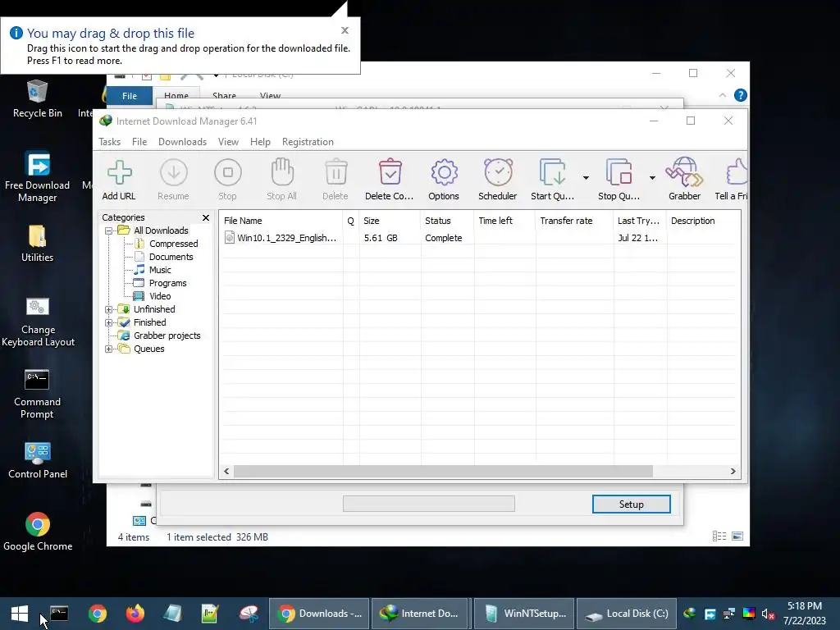Click the Delete trash icon
Screen dimensions: 840x630
(336, 172)
